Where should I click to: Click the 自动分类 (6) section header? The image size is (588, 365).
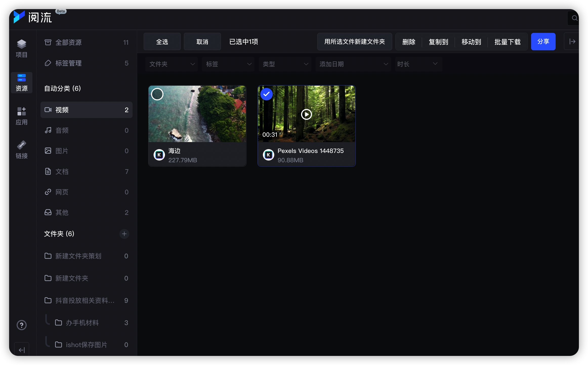(62, 88)
